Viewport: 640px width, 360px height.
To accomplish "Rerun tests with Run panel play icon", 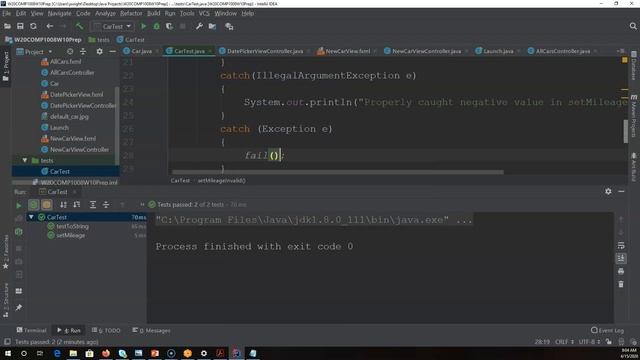I will pyautogui.click(x=18, y=205).
